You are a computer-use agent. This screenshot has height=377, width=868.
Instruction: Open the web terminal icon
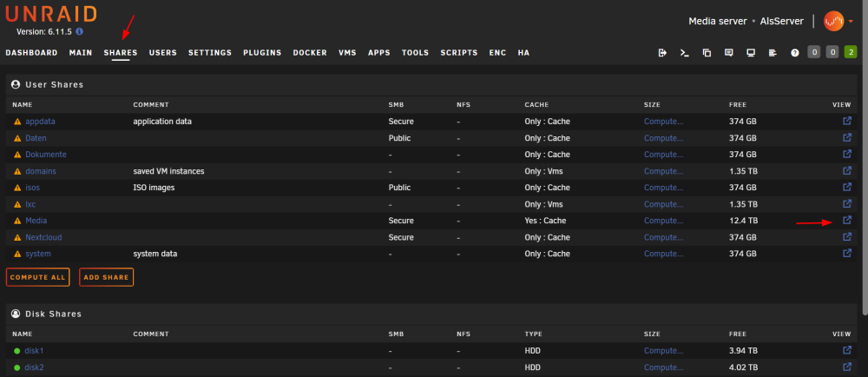685,53
